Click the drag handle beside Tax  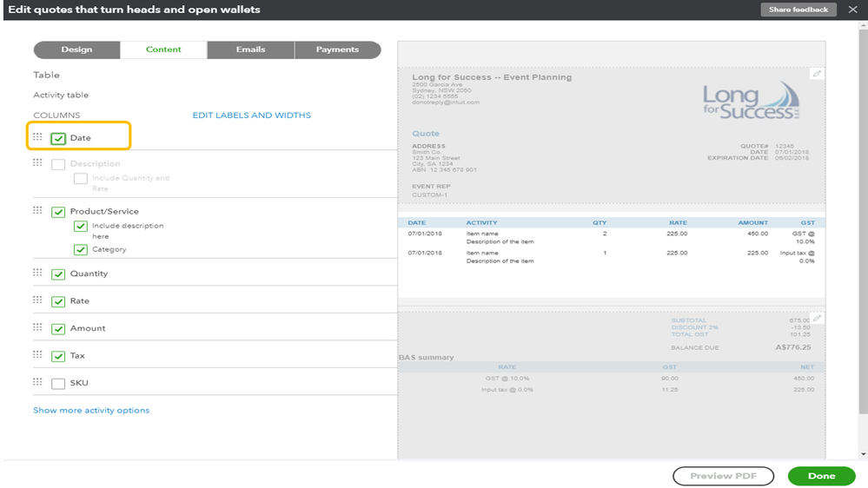(37, 354)
